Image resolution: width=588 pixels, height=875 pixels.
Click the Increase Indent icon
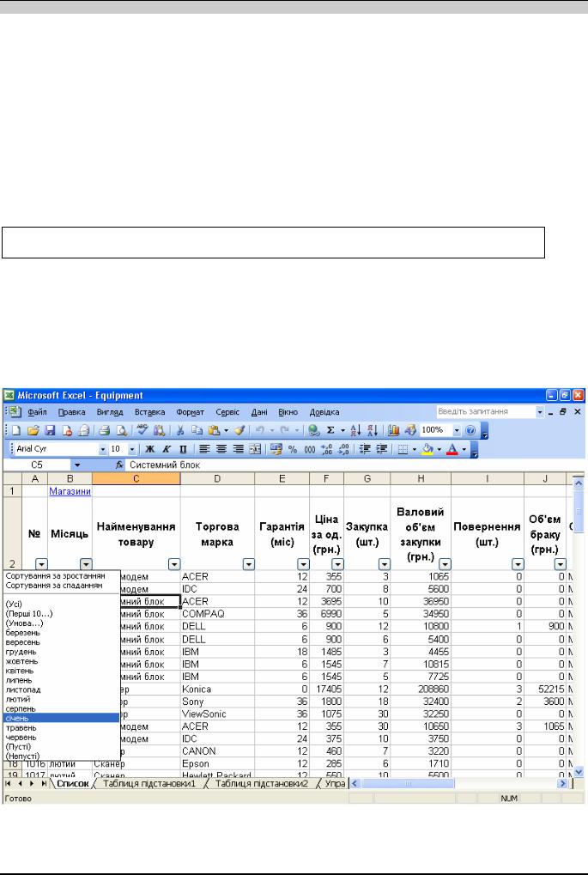[x=382, y=449]
